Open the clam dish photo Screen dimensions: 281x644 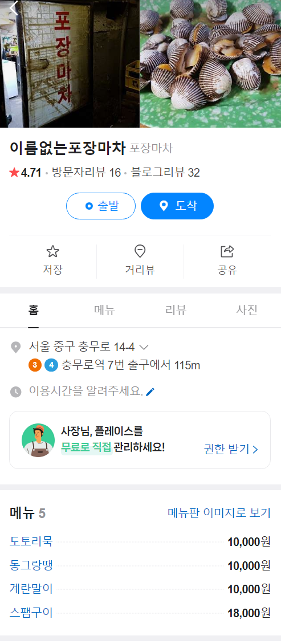point(211,64)
